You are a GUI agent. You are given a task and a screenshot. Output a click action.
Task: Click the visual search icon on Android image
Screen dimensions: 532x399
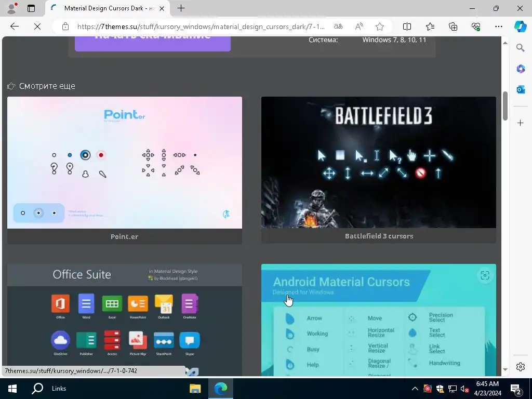click(x=485, y=275)
